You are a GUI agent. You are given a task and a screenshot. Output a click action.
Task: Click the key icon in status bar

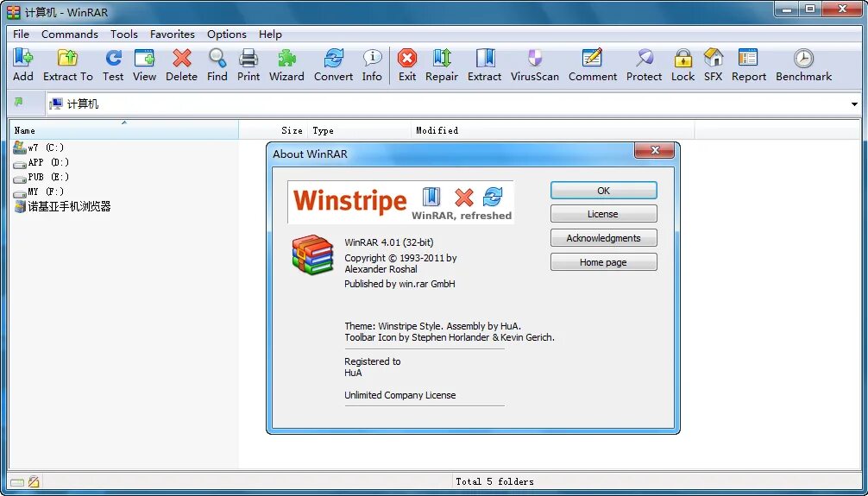point(34,481)
